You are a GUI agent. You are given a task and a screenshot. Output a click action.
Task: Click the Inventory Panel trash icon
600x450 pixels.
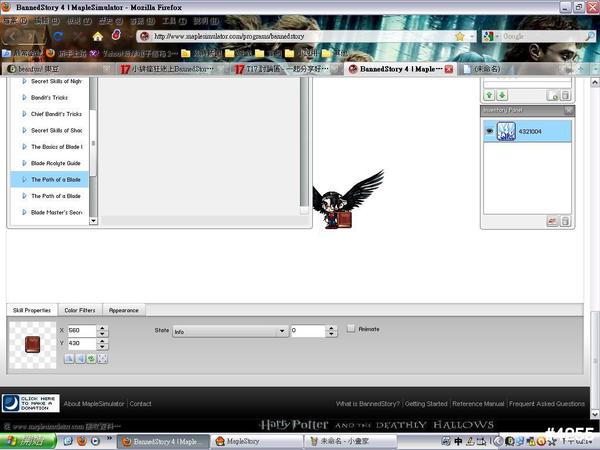(564, 221)
